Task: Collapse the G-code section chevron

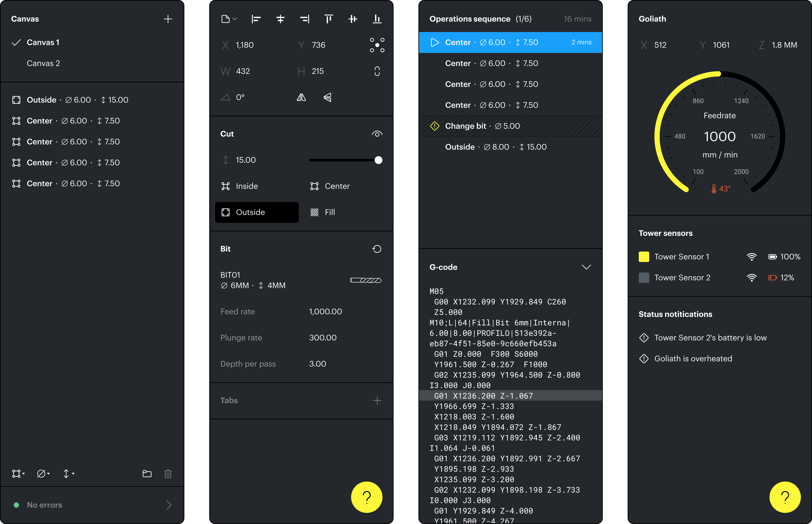Action: [586, 267]
